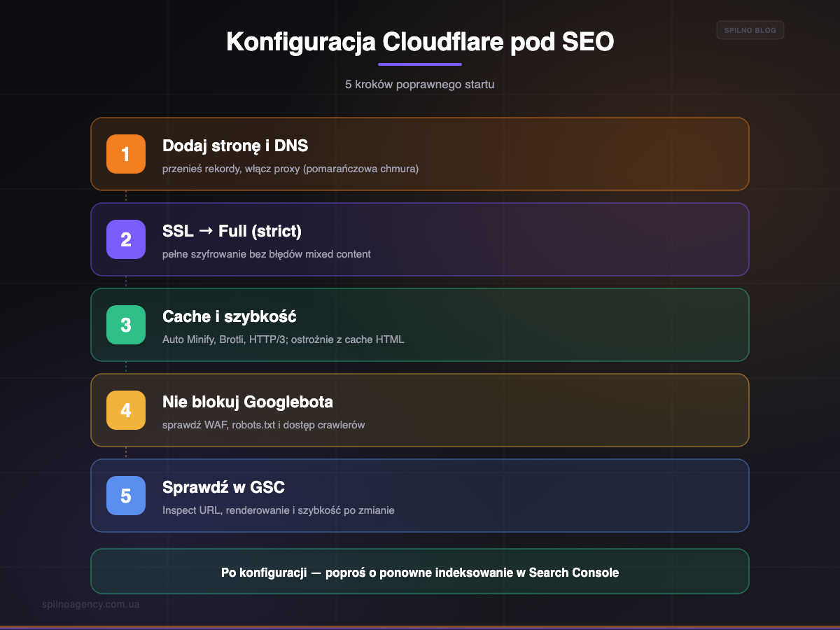Screen dimensions: 840x630
Task: Select the heading 'SSL → Full (strict)'
Action: [232, 231]
